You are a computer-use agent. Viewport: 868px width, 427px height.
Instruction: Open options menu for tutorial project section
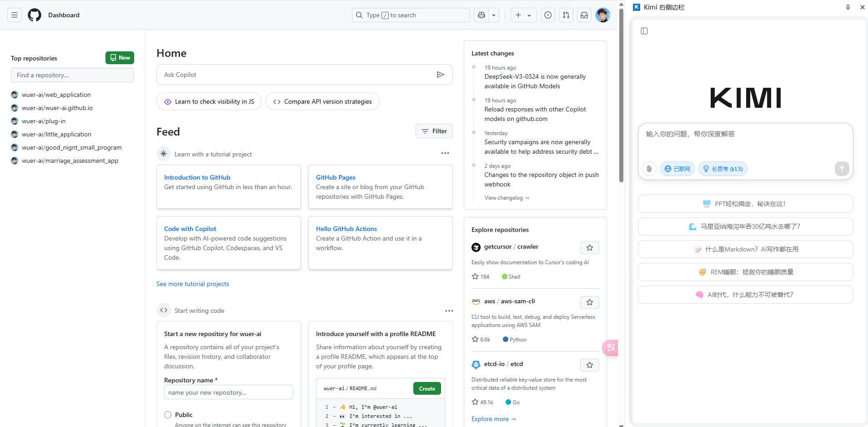tap(445, 153)
